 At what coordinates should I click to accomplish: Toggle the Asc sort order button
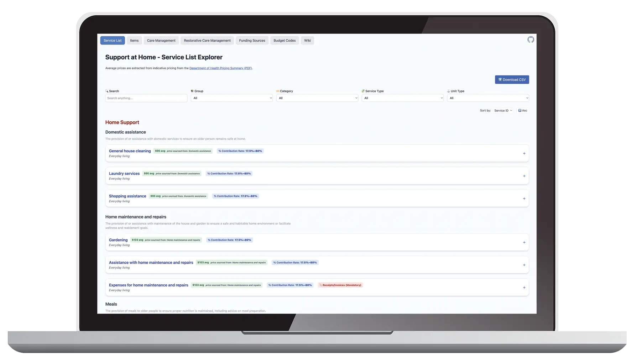pos(522,111)
